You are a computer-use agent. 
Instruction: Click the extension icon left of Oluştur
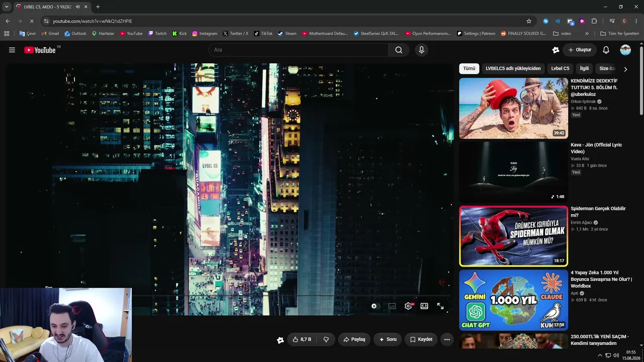coord(555,50)
